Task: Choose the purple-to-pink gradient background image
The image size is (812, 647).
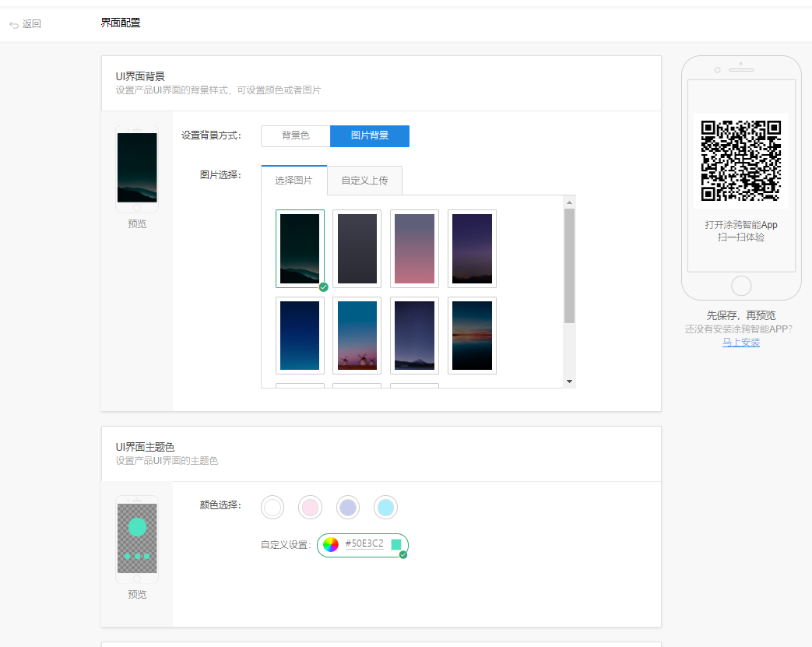Action: 414,248
